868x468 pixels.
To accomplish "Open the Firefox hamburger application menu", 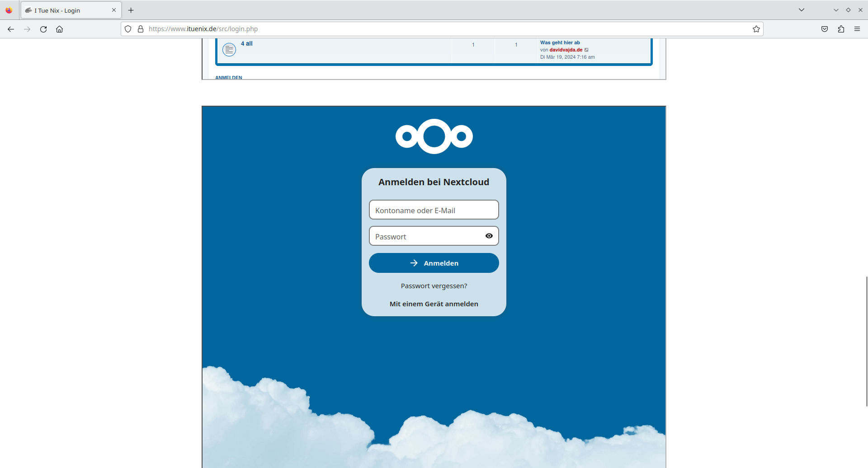I will click(857, 29).
